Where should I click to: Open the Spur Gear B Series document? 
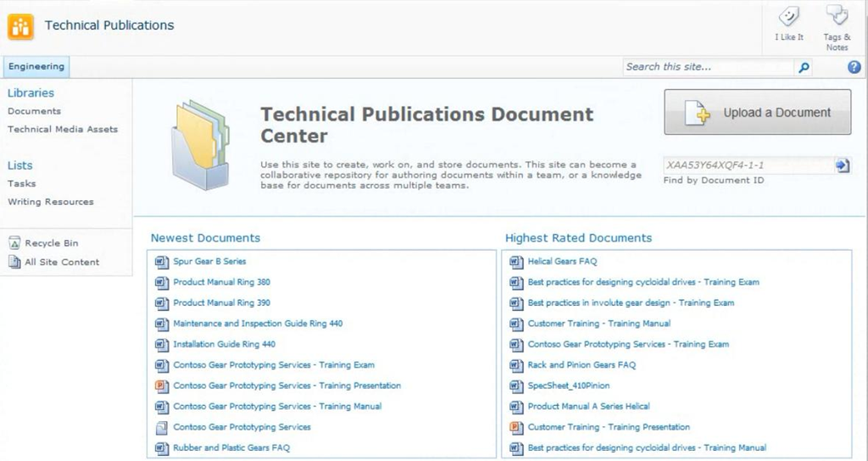(x=210, y=261)
